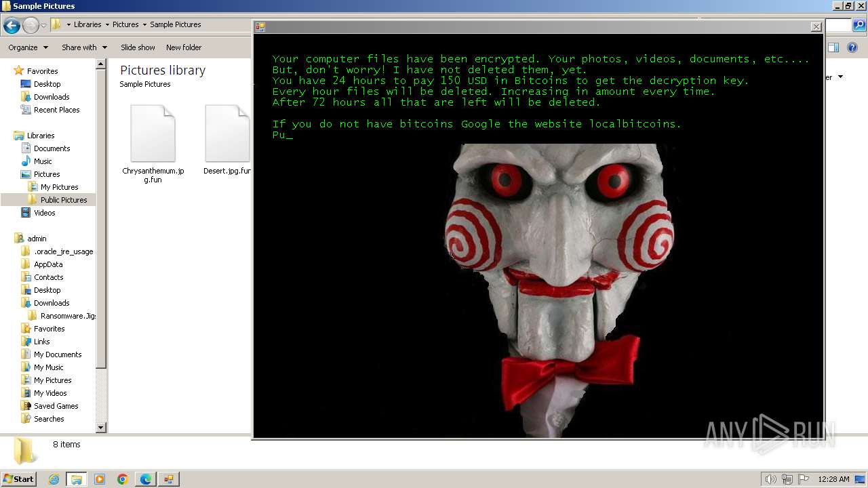Launch Google Chrome from taskbar
Viewport: 868px width, 488px height.
point(122,479)
